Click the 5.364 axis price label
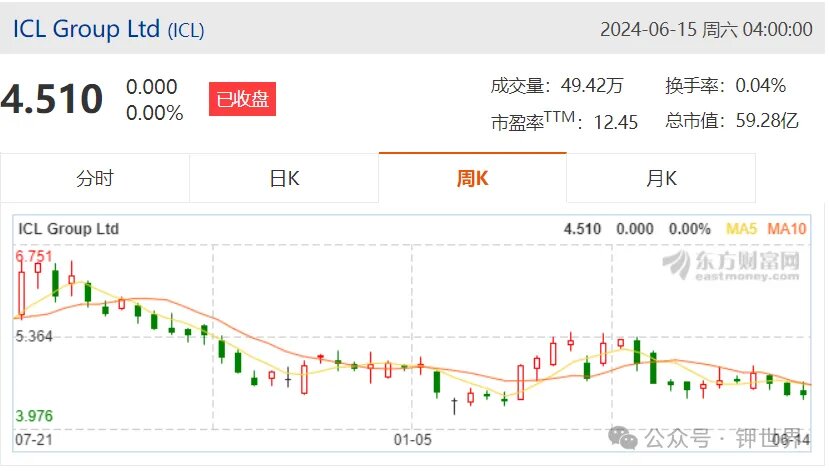 point(34,336)
